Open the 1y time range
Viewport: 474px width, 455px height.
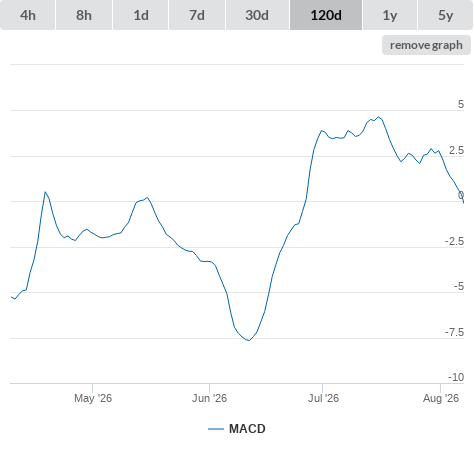tap(390, 15)
